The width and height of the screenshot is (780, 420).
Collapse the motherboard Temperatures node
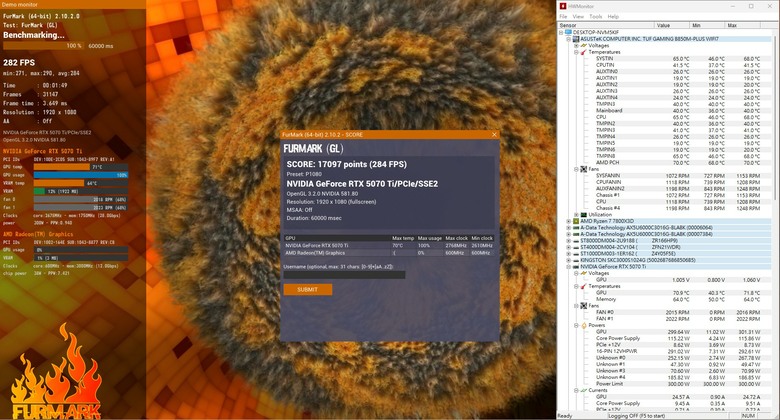(x=576, y=52)
